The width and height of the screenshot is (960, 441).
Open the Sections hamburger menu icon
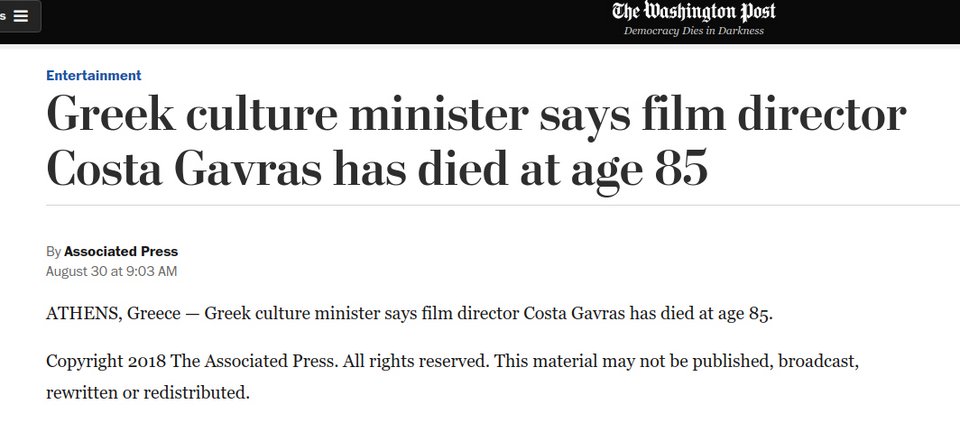click(x=21, y=17)
